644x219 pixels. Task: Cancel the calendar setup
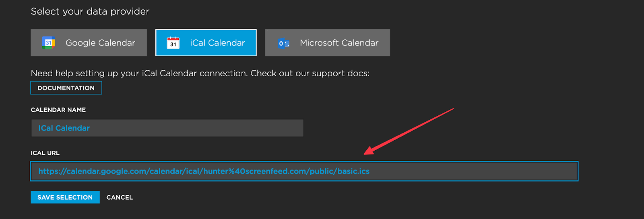point(120,197)
